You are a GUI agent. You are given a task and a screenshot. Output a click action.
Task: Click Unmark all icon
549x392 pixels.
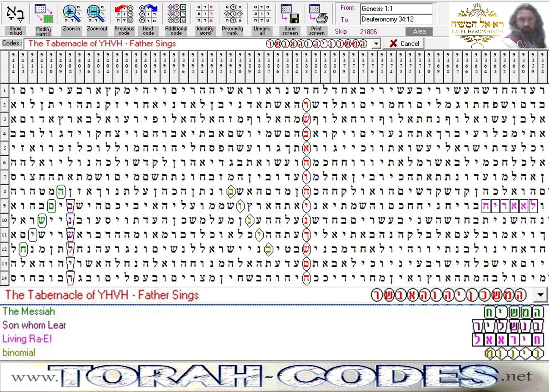click(x=262, y=14)
